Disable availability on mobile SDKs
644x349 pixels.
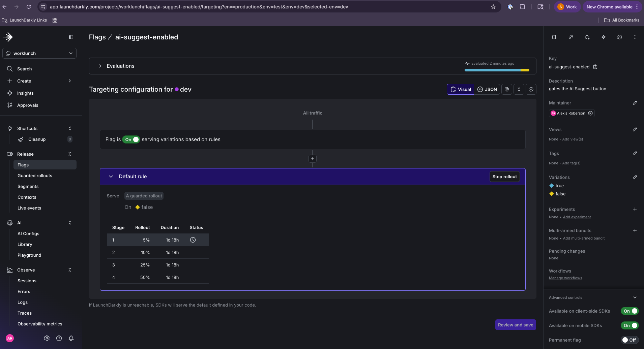[629, 325]
